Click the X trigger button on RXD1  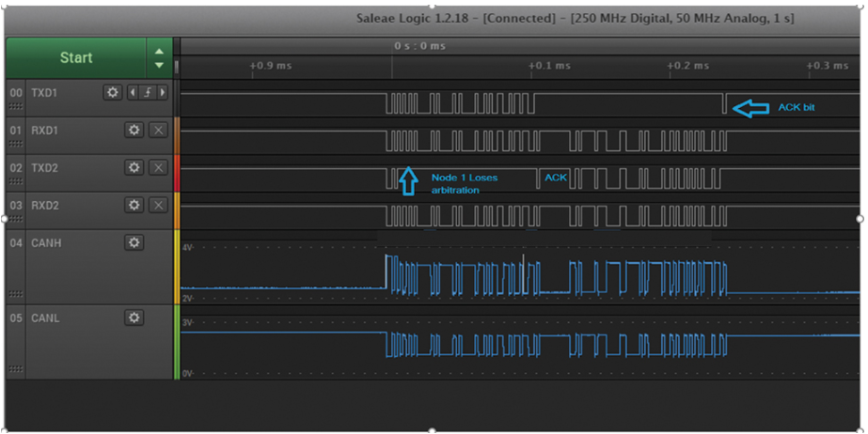[x=158, y=130]
